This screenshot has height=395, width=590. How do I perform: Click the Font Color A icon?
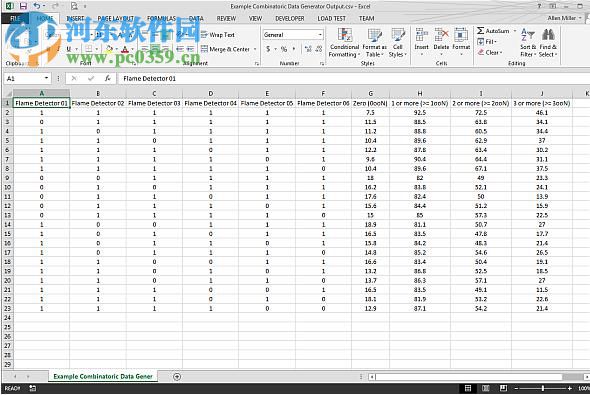[125, 49]
